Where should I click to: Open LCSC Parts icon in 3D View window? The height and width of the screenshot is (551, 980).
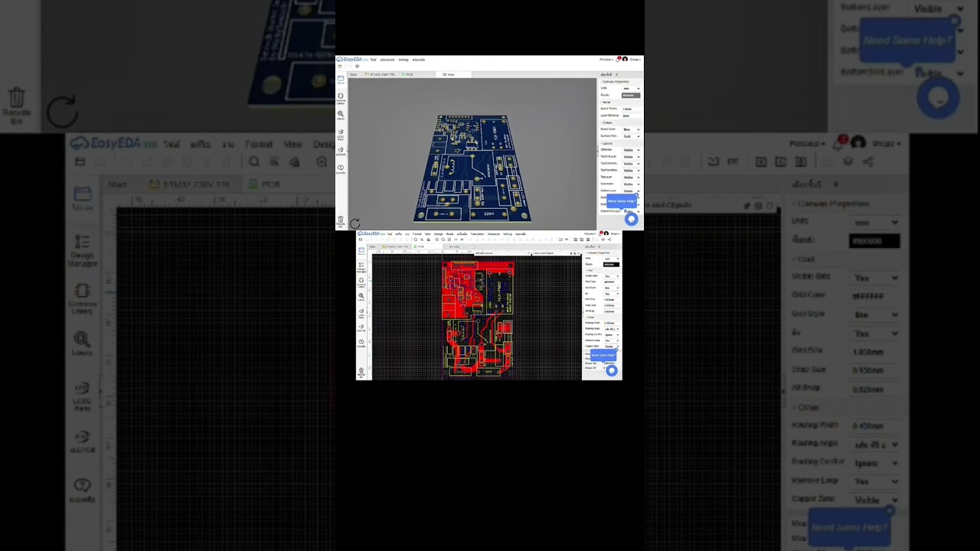pyautogui.click(x=341, y=134)
